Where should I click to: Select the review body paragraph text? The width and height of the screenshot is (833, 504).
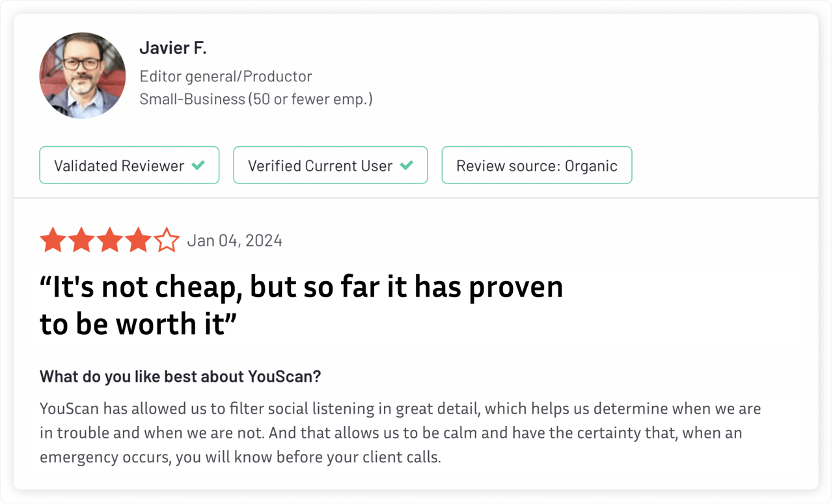(400, 432)
